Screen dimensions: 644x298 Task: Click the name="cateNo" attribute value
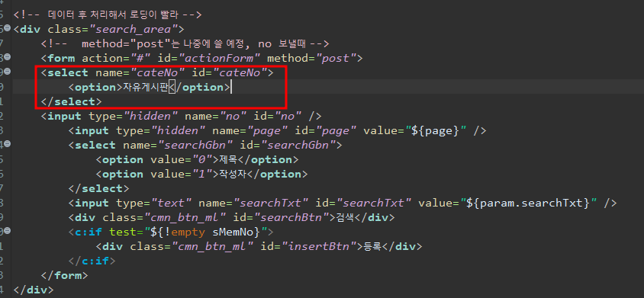(157, 72)
